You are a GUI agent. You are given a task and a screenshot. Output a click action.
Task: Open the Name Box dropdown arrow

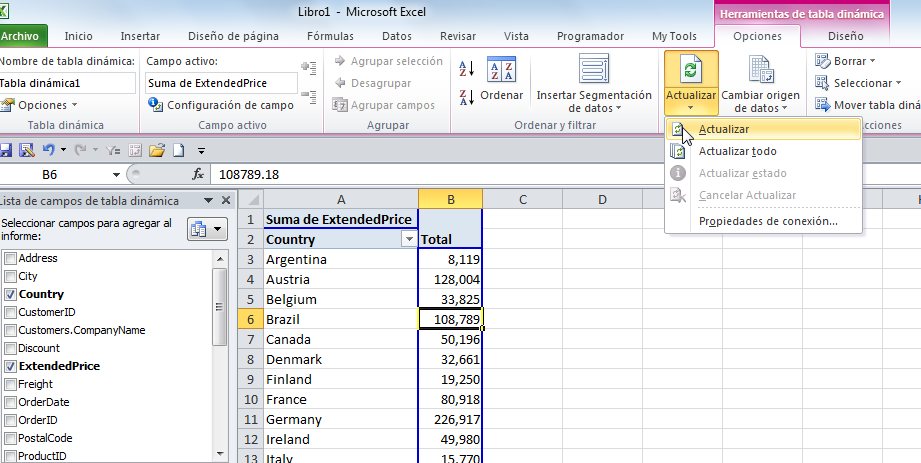116,175
